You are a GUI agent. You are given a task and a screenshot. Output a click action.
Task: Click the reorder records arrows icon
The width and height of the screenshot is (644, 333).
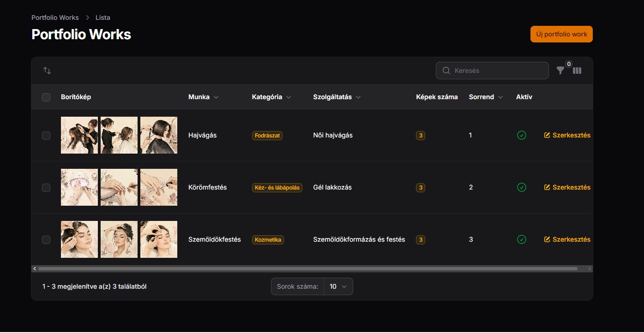click(x=47, y=71)
